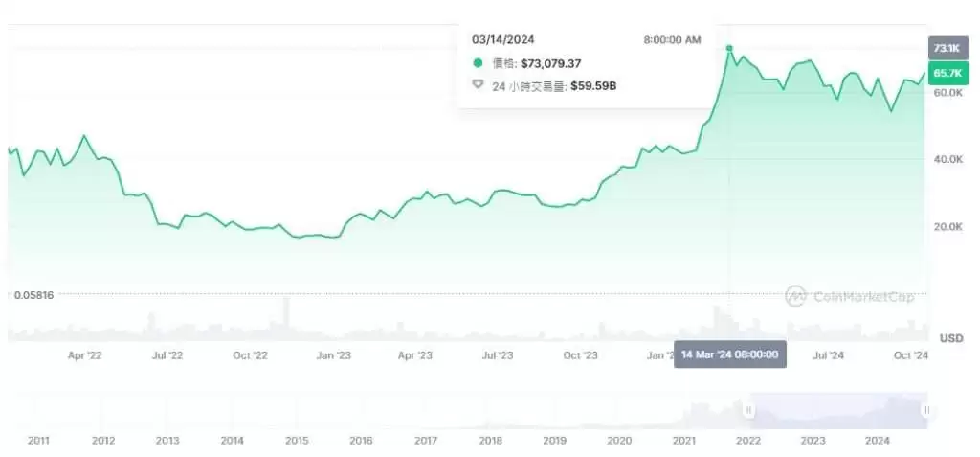
Task: Click the 14 Mar '24 08:00:00 date marker
Action: click(x=730, y=354)
